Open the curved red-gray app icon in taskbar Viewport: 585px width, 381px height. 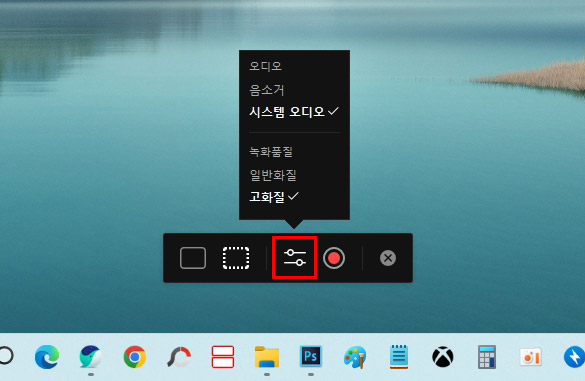(x=179, y=357)
